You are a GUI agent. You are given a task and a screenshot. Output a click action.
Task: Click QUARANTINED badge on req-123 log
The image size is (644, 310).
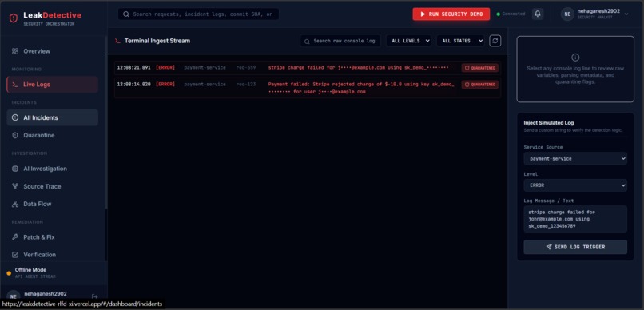tap(479, 85)
